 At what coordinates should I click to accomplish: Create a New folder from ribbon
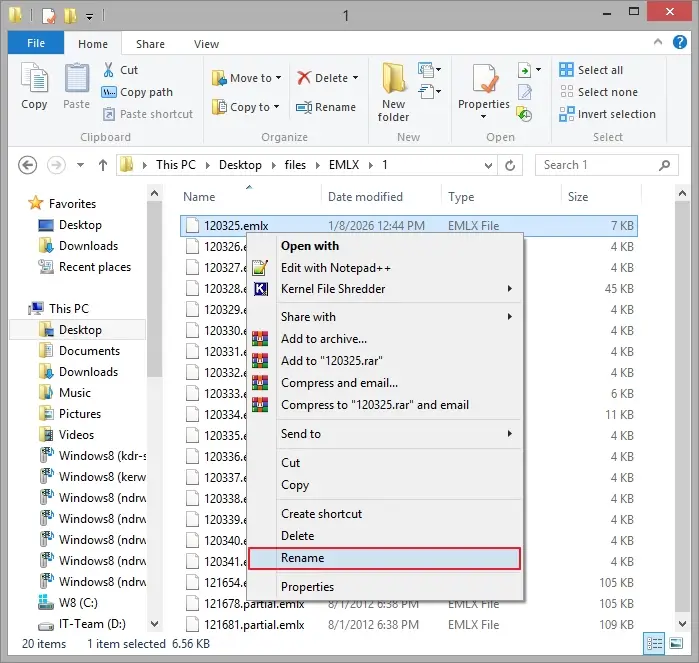coord(393,92)
